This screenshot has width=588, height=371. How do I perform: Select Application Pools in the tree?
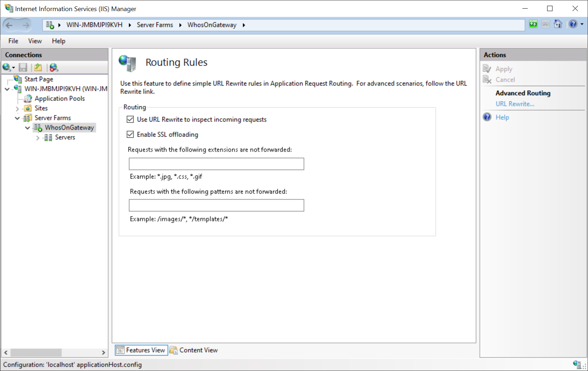click(x=60, y=98)
